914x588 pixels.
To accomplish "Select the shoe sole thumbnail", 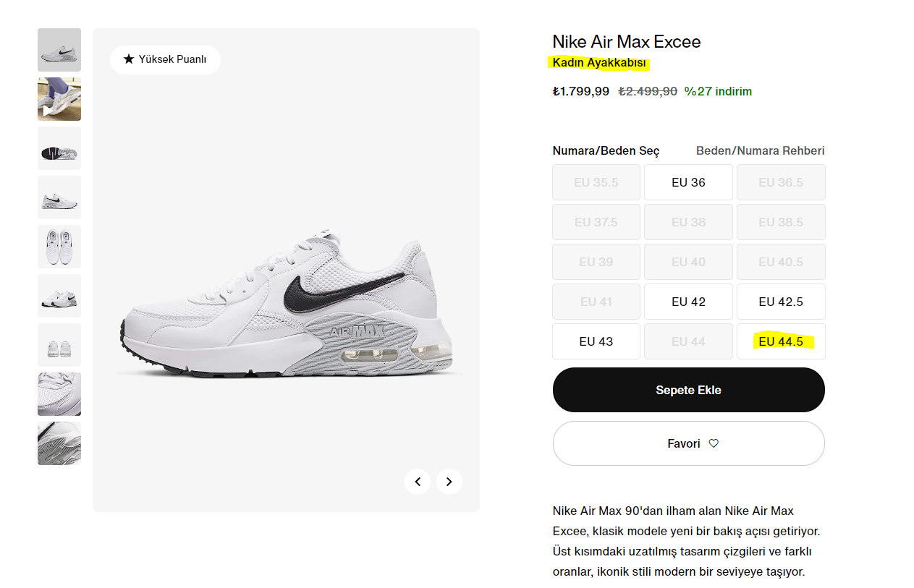I will point(59,148).
